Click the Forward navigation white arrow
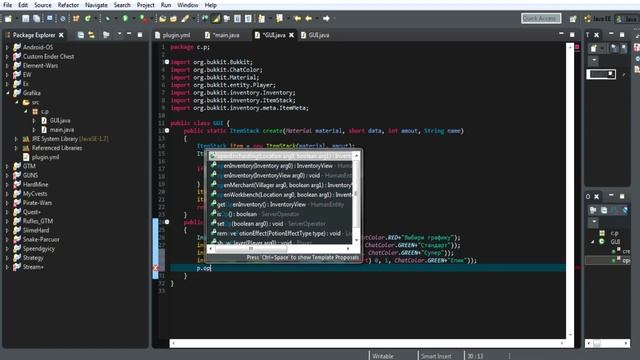Image resolution: width=640 pixels, height=360 pixels. [x=326, y=18]
